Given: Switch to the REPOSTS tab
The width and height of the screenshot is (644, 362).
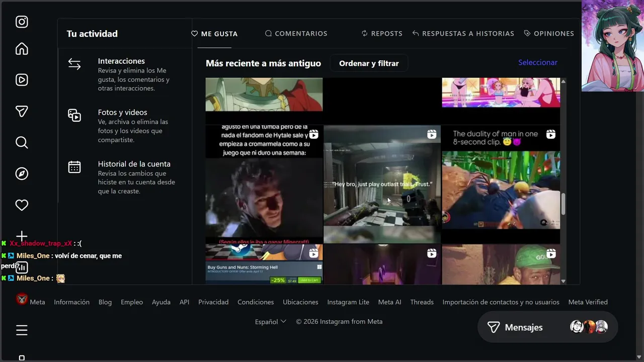Looking at the screenshot, I should click(382, 33).
